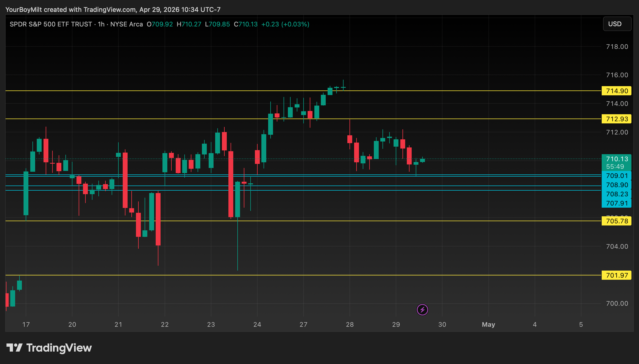The width and height of the screenshot is (639, 364).
Task: Select the yellow 701.97 price label
Action: [616, 275]
